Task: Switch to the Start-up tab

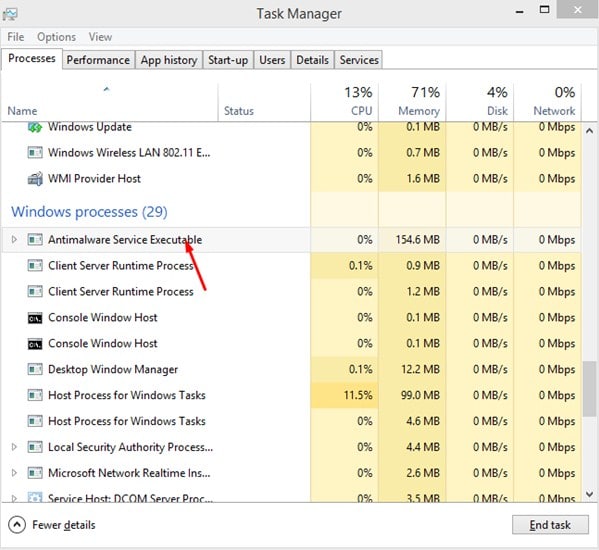Action: point(228,60)
